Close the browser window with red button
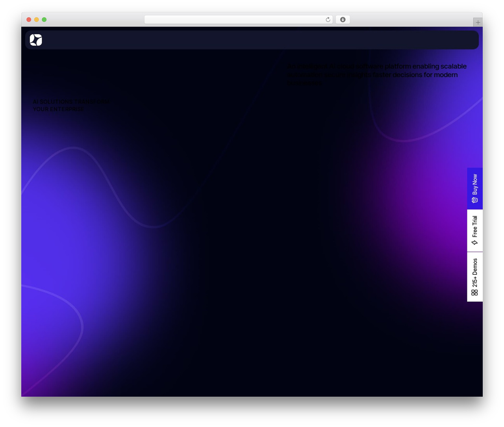 29,20
